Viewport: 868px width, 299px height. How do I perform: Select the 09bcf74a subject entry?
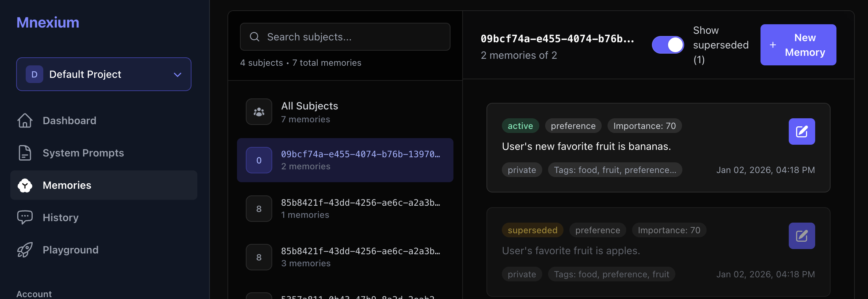345,160
